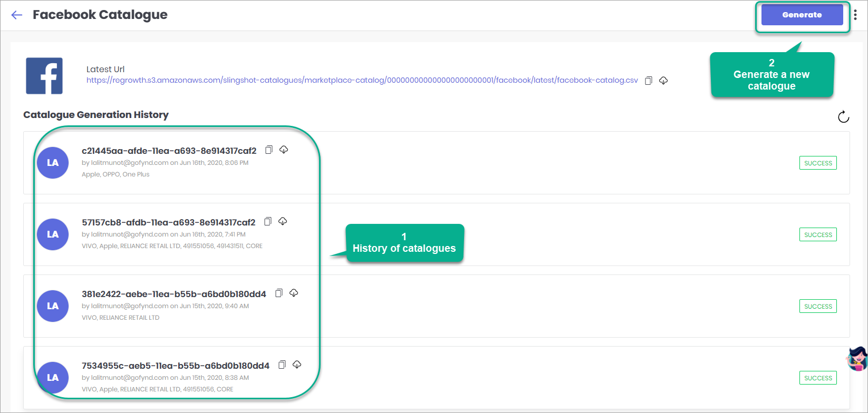Click SUCCESS badge for c21445aa catalogue
Viewport: 868px width, 413px height.
818,163
